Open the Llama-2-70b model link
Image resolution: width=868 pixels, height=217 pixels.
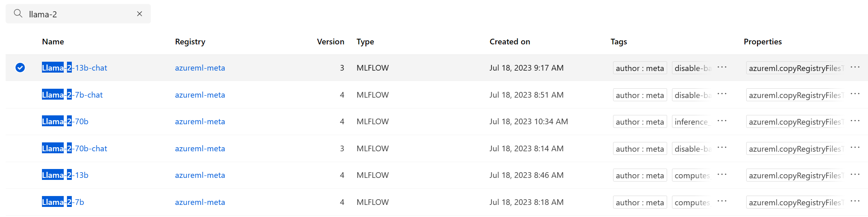point(65,121)
